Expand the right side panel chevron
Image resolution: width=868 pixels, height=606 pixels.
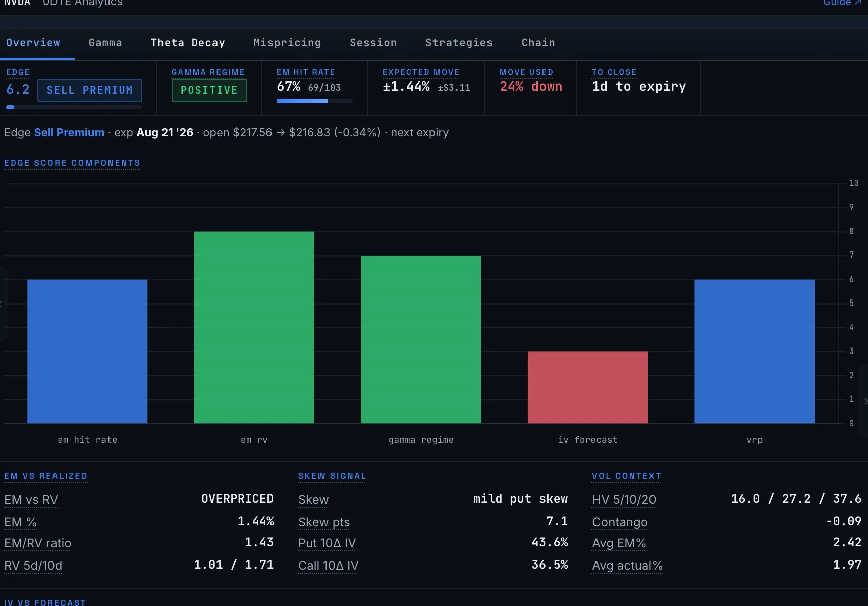point(865,401)
